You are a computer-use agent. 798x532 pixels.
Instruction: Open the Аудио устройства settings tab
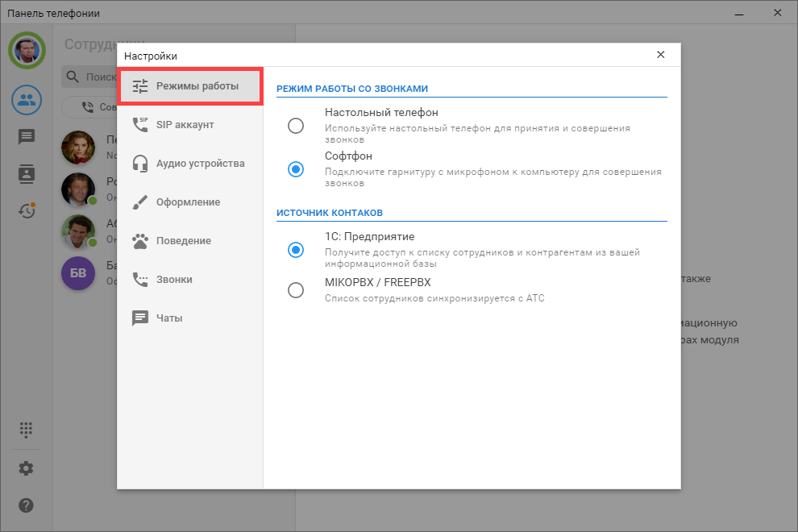190,164
